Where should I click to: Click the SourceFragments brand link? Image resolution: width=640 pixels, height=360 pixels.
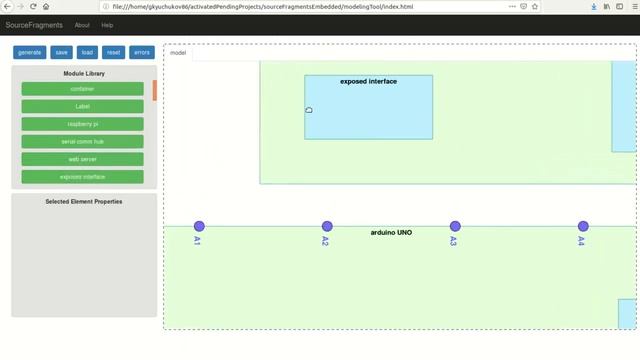(x=34, y=25)
